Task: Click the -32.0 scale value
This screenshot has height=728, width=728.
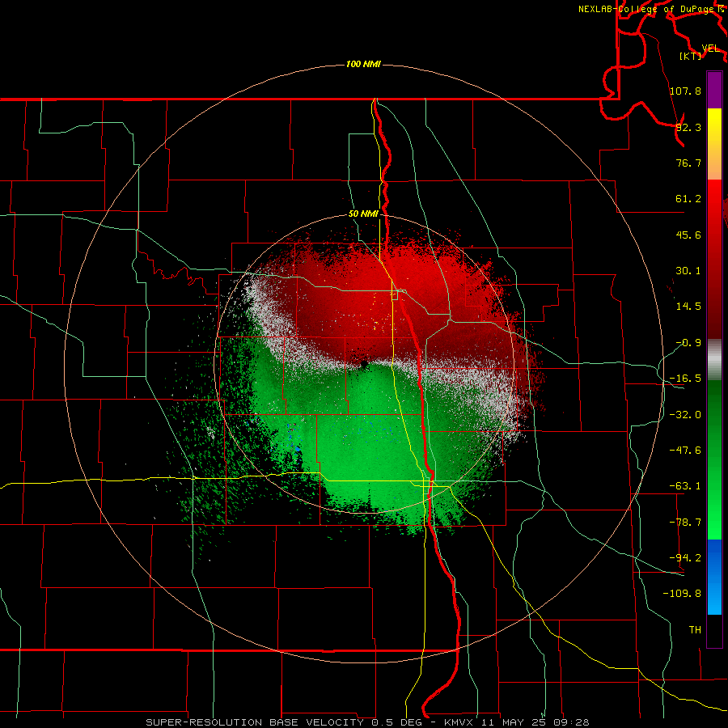Action: pyautogui.click(x=685, y=415)
